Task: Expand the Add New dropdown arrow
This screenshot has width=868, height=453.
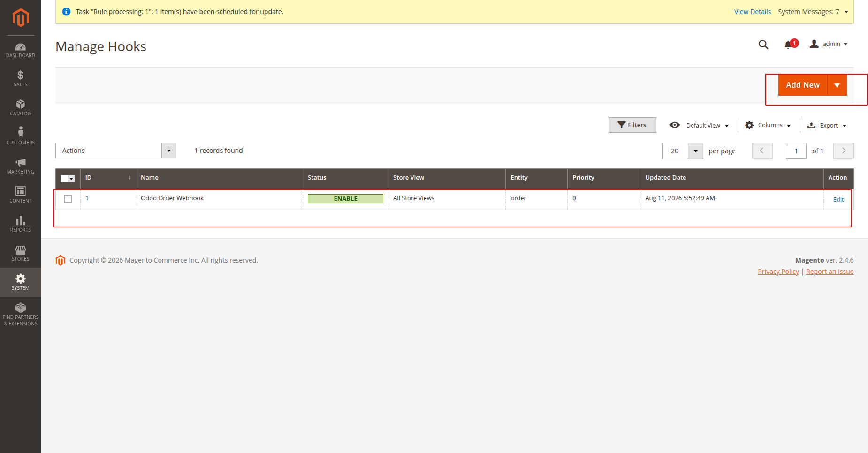Action: [837, 85]
